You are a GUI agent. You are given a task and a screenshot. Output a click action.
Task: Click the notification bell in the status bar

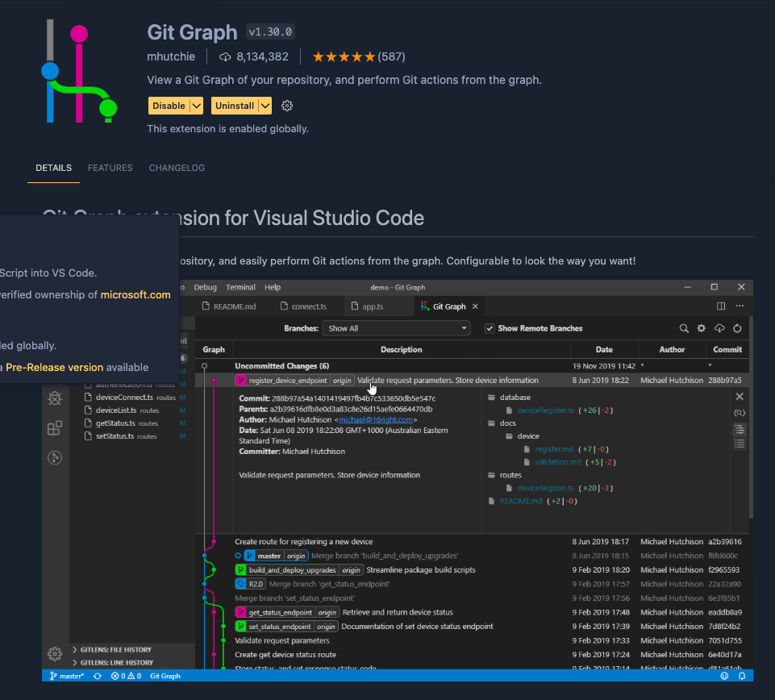click(x=741, y=676)
